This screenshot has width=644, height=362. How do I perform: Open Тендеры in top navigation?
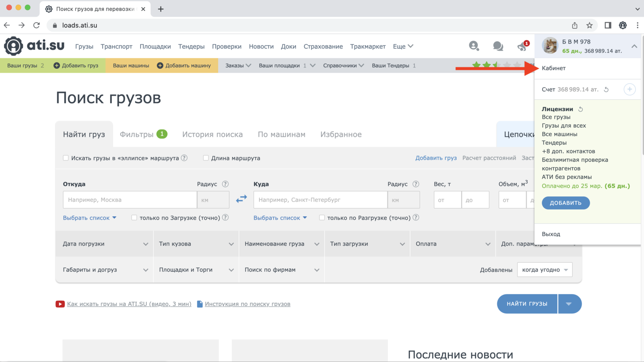click(191, 46)
